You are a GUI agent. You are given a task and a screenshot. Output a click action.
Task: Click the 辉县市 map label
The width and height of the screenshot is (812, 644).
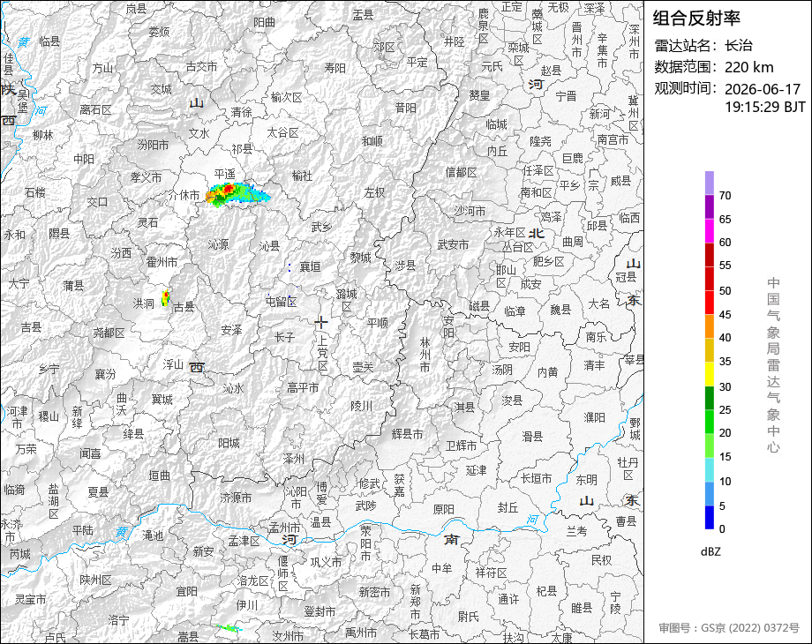[x=408, y=434]
